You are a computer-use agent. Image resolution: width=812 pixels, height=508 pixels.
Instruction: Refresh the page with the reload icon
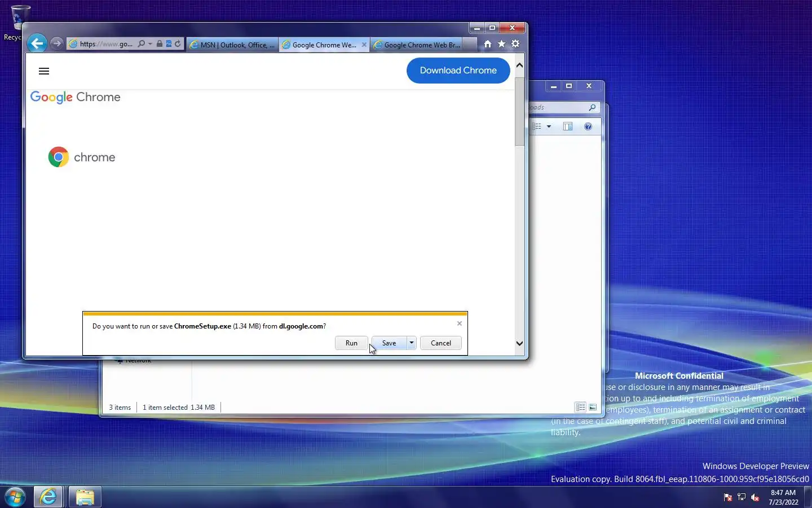coord(178,44)
